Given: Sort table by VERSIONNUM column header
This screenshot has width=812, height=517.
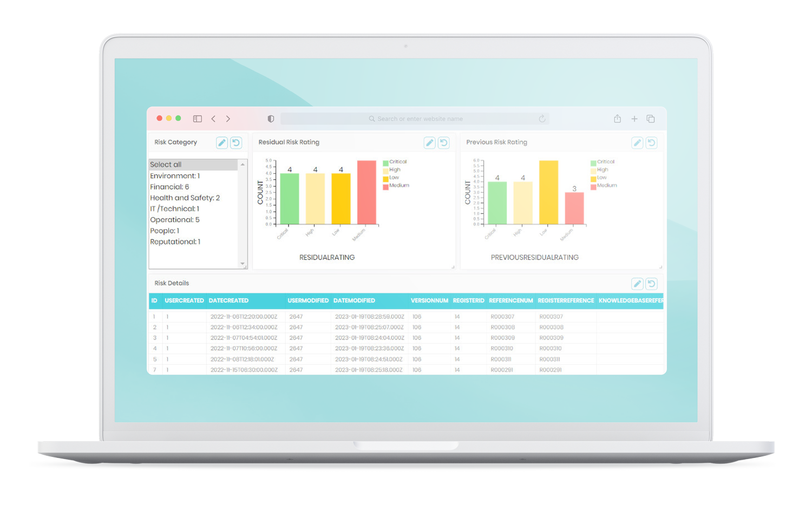Looking at the screenshot, I should click(429, 300).
